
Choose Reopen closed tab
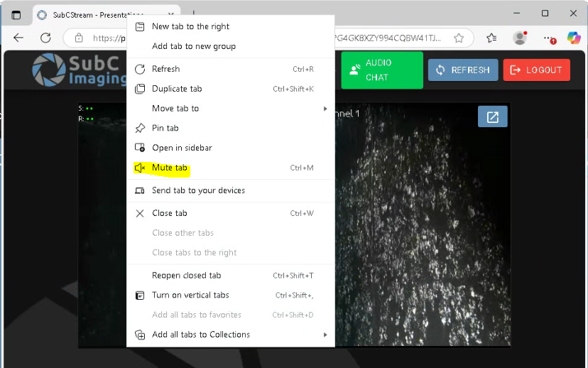point(186,275)
